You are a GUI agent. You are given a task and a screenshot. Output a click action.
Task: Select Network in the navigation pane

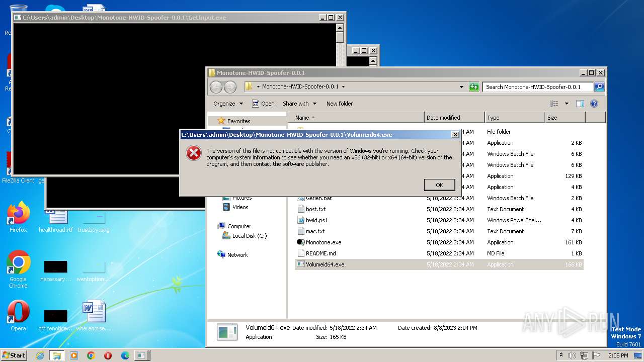click(x=237, y=255)
